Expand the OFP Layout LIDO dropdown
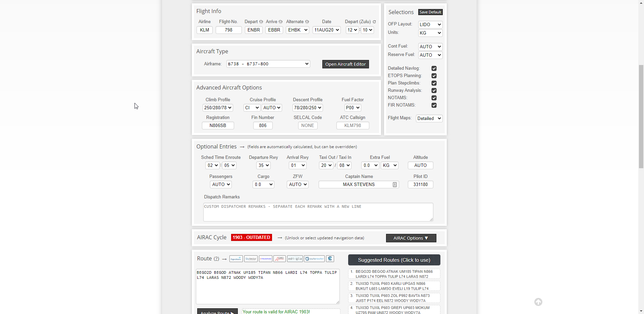 (430, 24)
